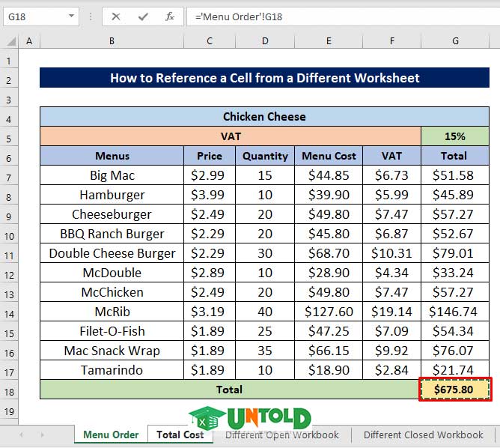Viewport: 500px width, 448px height.
Task: Expand the Name Box dropdown arrow
Action: click(x=71, y=16)
